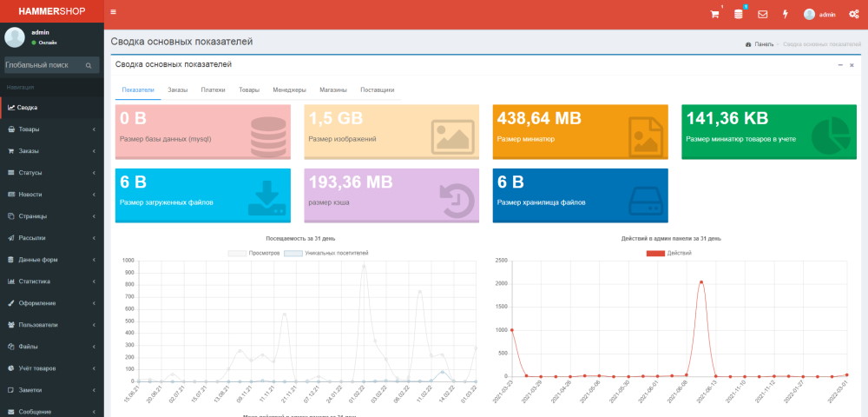Switch to the Менеджеры tab

[x=290, y=89]
